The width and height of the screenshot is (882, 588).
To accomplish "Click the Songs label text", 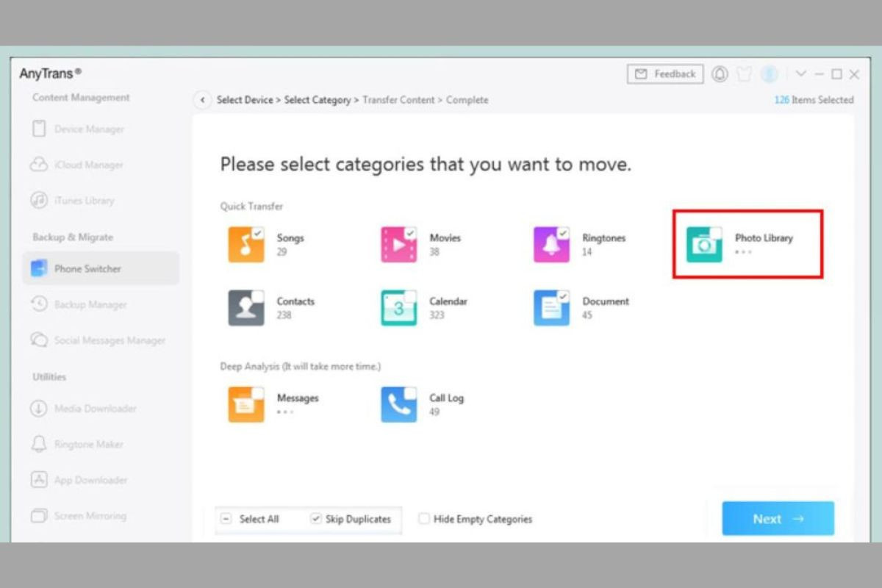I will tap(290, 238).
